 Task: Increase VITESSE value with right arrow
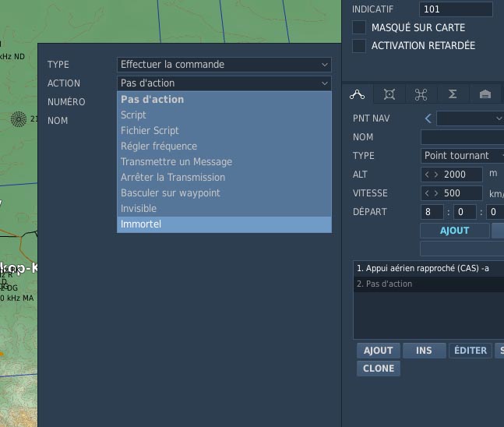pyautogui.click(x=435, y=193)
